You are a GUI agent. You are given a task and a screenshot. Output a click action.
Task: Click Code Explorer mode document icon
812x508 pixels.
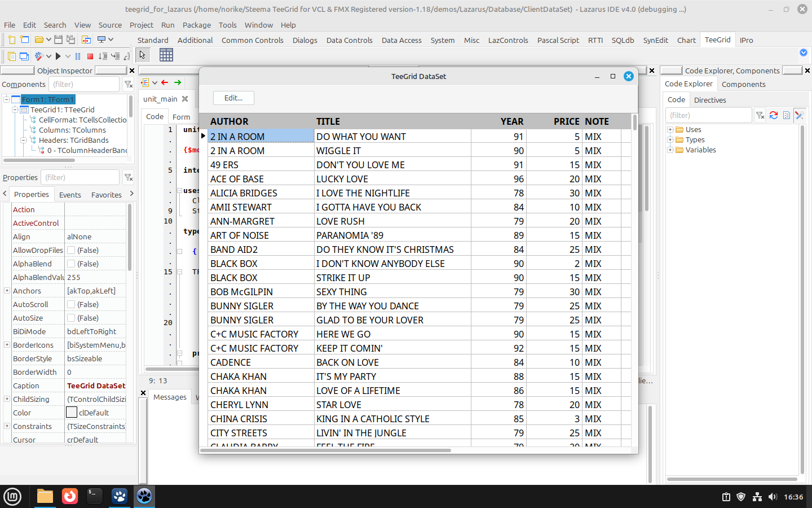click(x=787, y=115)
